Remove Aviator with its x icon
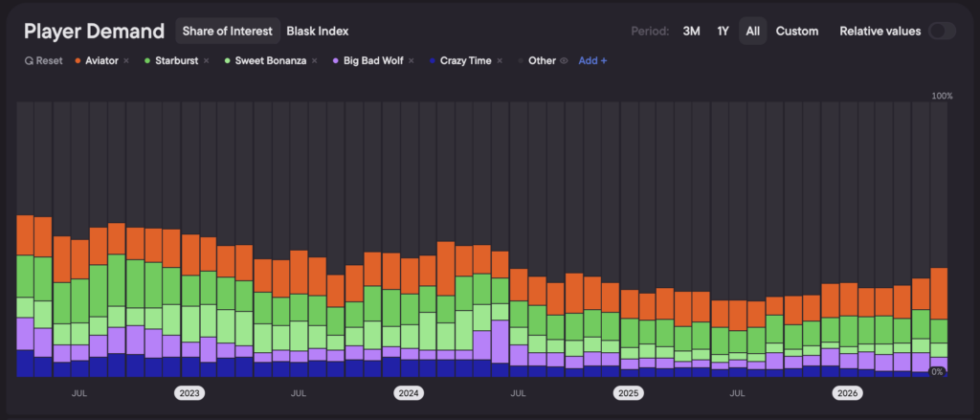980x420 pixels. click(126, 60)
